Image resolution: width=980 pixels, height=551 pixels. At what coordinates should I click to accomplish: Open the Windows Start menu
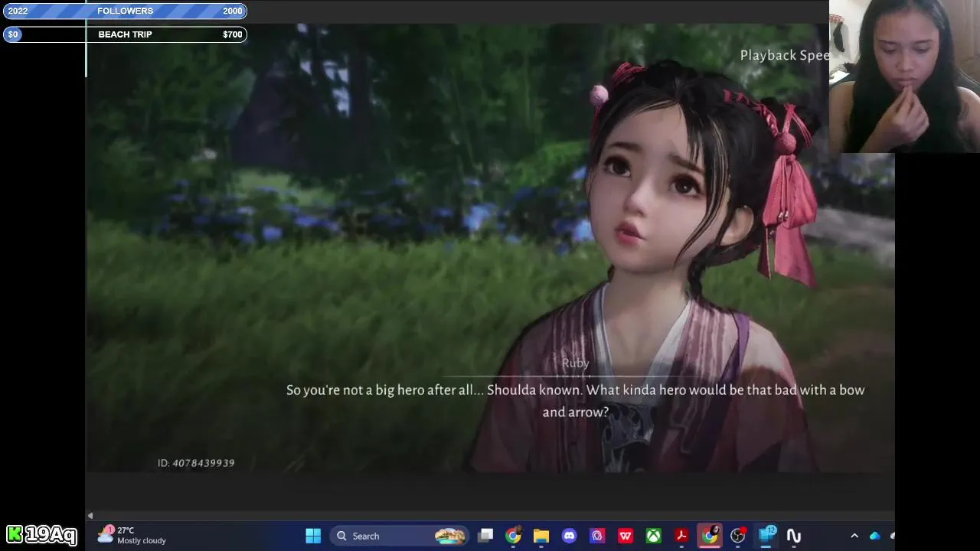point(313,536)
